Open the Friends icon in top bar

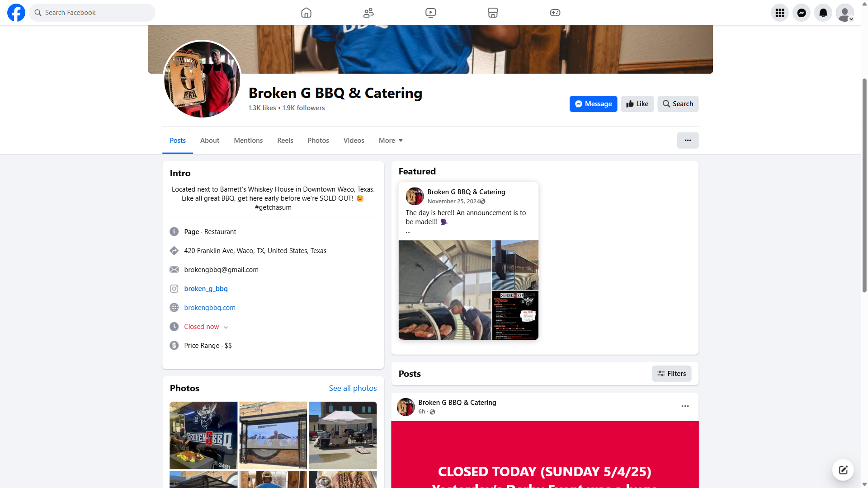[368, 13]
